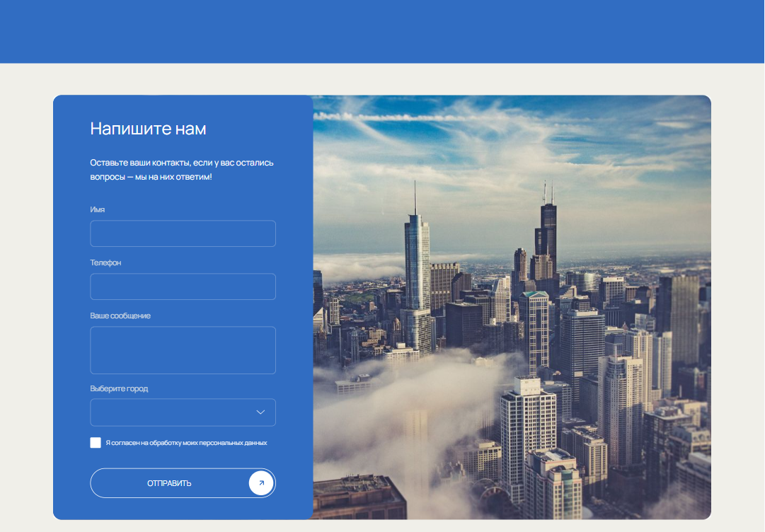765x532 pixels.
Task: Click the Имя field label
Action: tap(98, 209)
